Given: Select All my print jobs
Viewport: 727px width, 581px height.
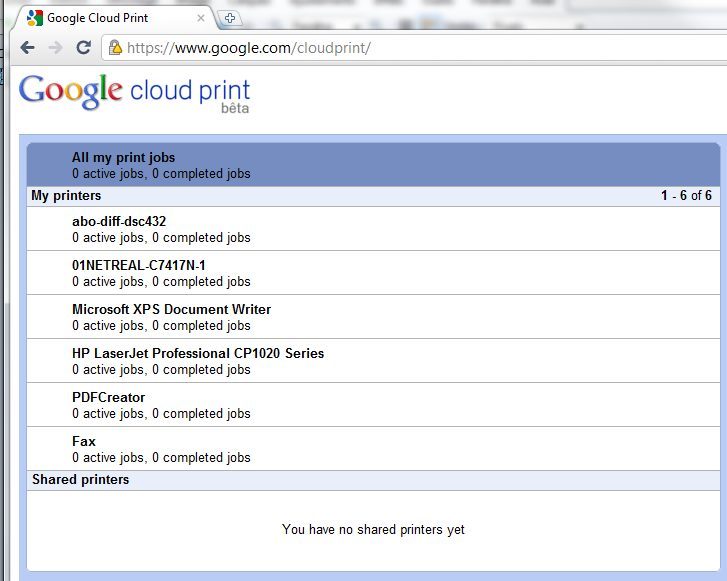Looking at the screenshot, I should coord(123,157).
